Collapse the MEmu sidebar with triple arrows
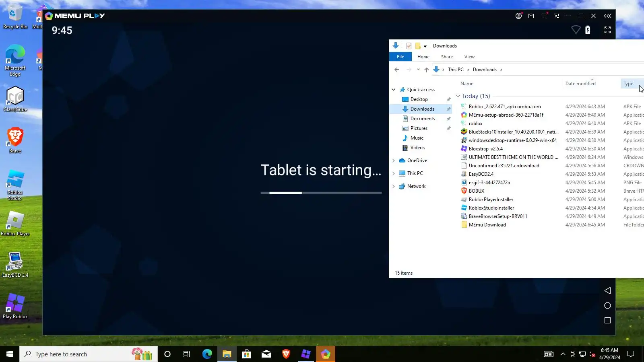Screen dimensions: 644x362 [x=607, y=16]
